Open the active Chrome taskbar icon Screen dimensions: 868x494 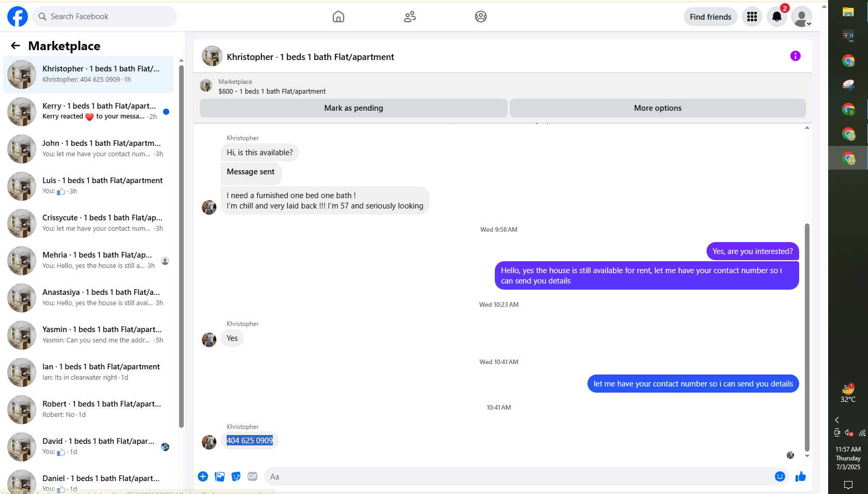(x=848, y=158)
